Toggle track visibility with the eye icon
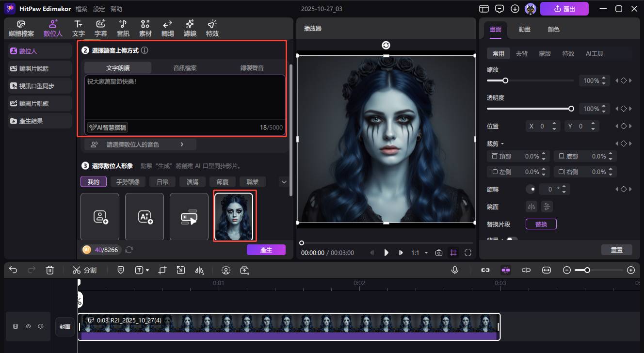Image resolution: width=644 pixels, height=353 pixels. pos(28,326)
